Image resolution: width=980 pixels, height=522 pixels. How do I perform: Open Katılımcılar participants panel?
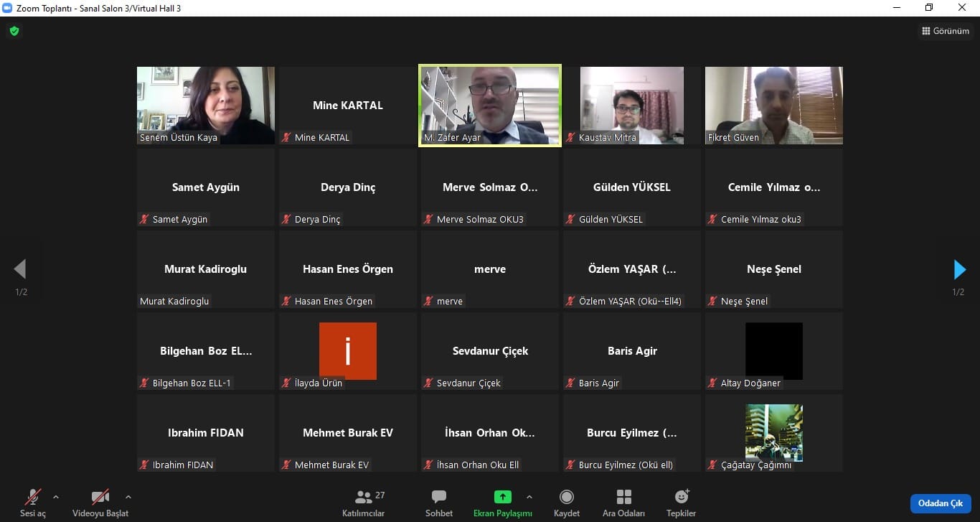364,502
